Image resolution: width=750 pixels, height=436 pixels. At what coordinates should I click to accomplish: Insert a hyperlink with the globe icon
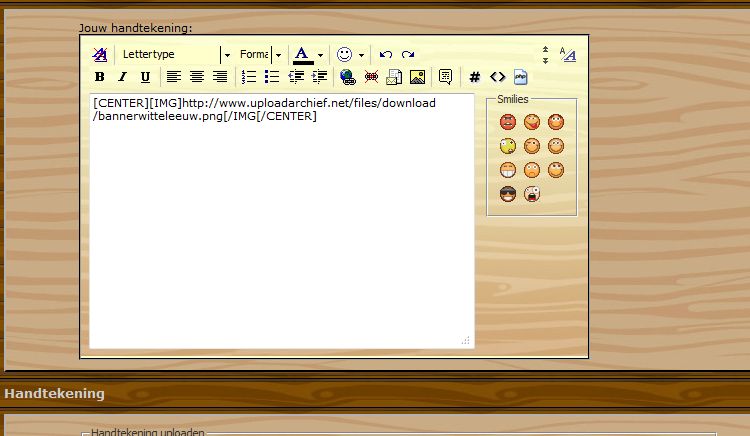coord(347,77)
